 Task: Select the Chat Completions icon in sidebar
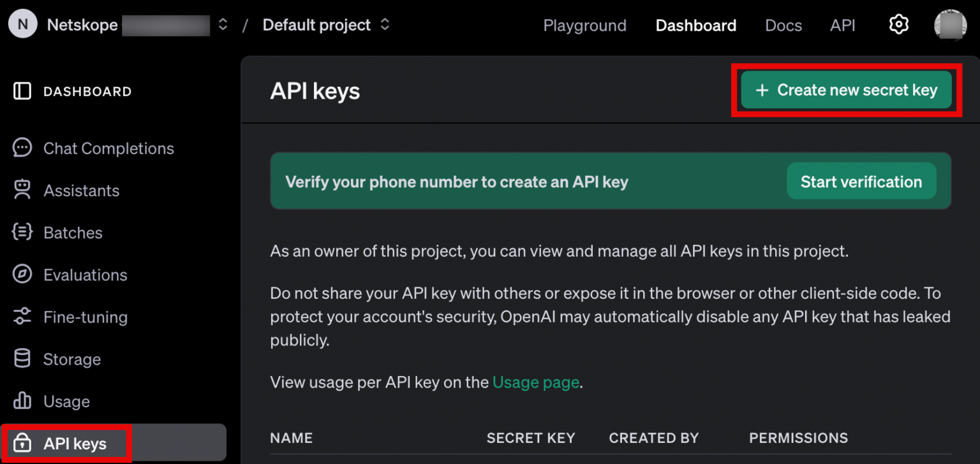point(22,148)
